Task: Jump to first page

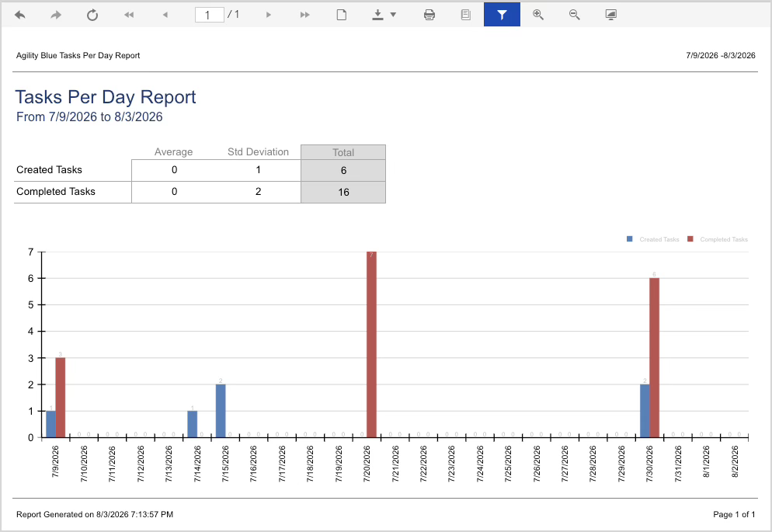Action: click(x=128, y=15)
